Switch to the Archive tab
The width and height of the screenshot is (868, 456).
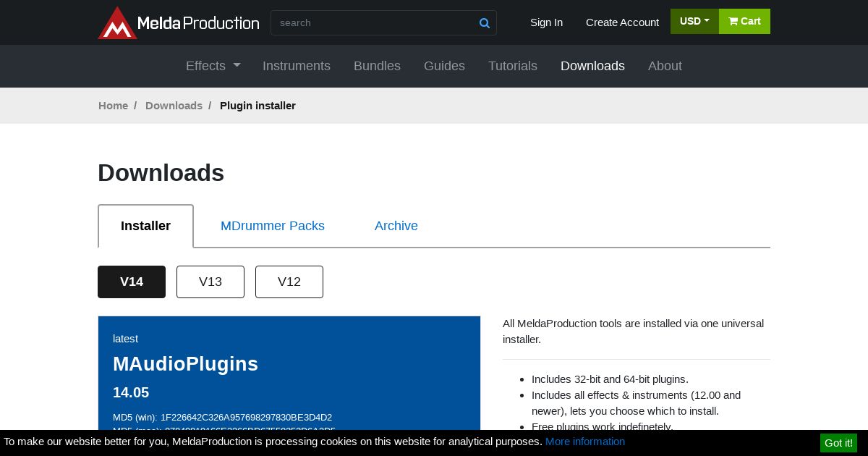pos(396,226)
